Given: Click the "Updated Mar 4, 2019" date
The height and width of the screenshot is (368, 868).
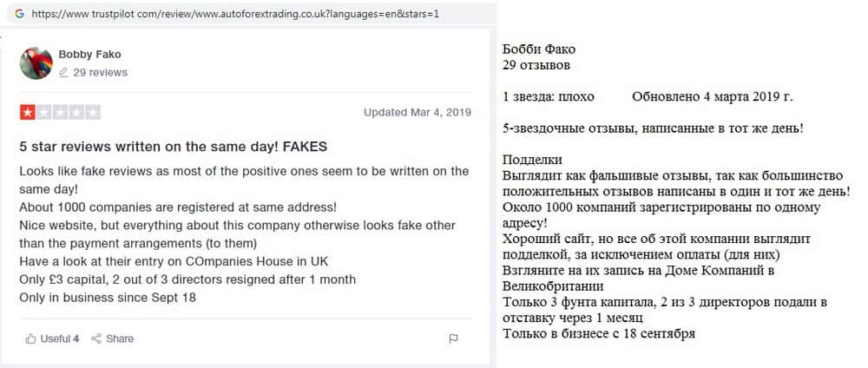Looking at the screenshot, I should [418, 113].
